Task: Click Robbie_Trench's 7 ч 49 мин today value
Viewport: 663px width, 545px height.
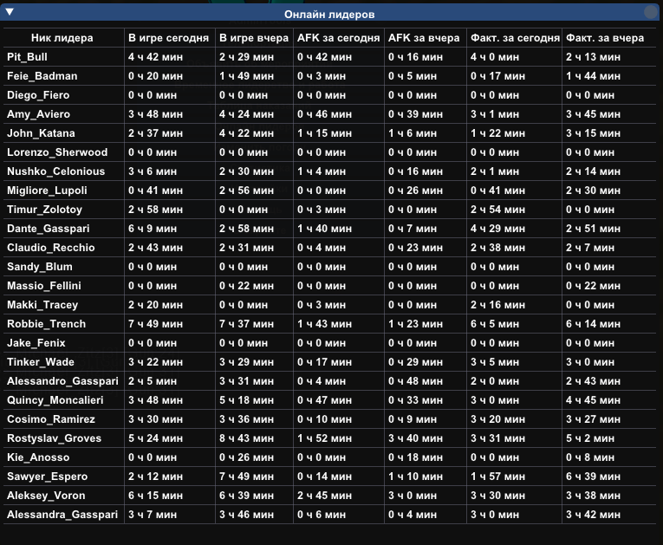Action: 155,324
